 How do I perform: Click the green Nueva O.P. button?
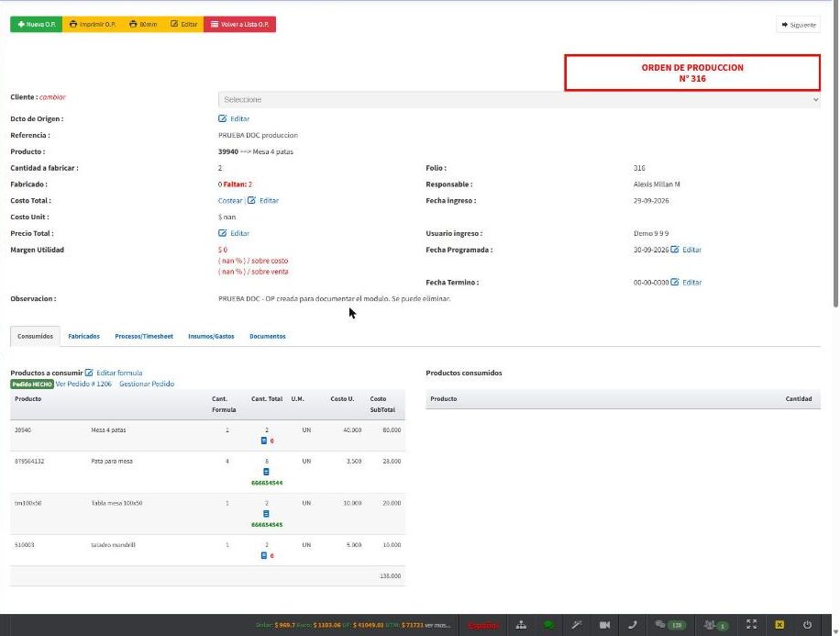pyautogui.click(x=37, y=24)
